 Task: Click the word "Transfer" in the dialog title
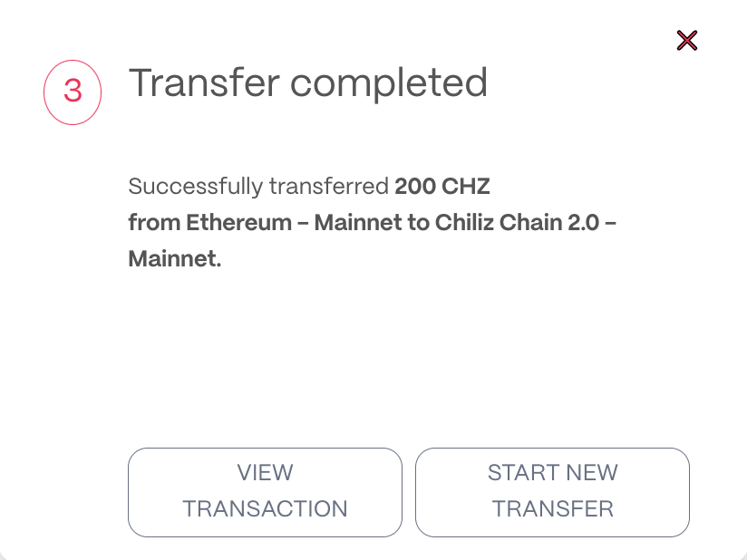pyautogui.click(x=204, y=83)
